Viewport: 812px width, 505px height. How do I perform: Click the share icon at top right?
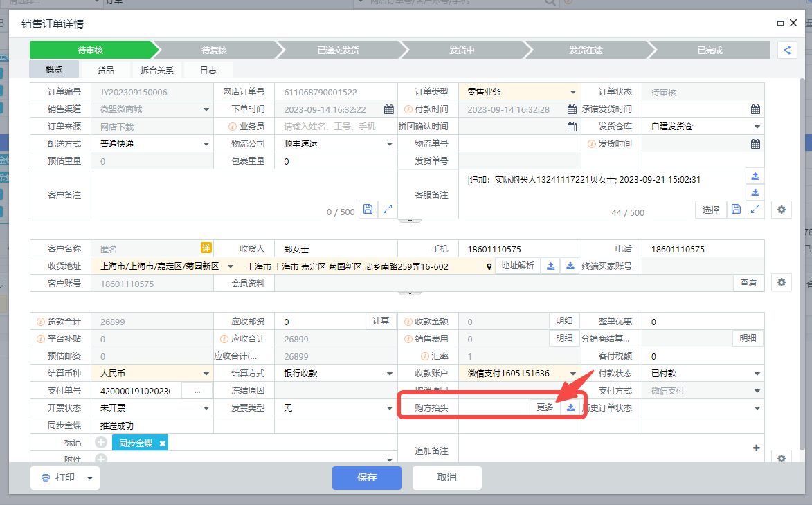pyautogui.click(x=786, y=50)
